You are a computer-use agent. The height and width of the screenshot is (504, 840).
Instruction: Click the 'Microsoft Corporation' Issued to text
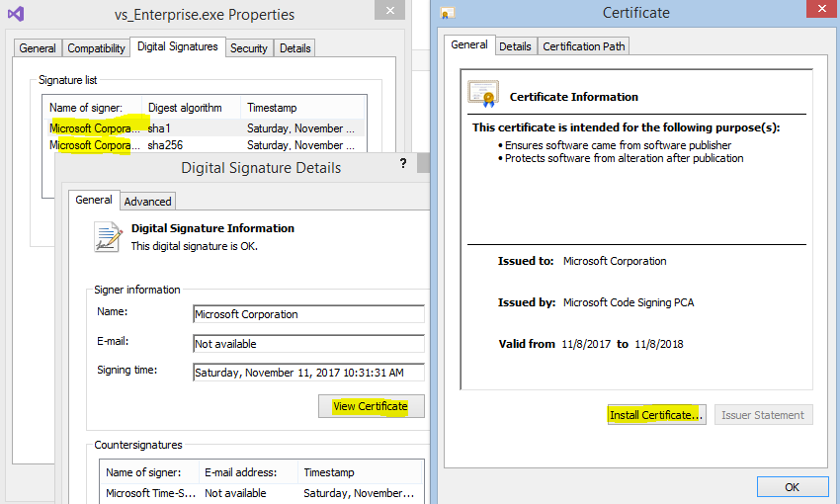[x=615, y=261]
